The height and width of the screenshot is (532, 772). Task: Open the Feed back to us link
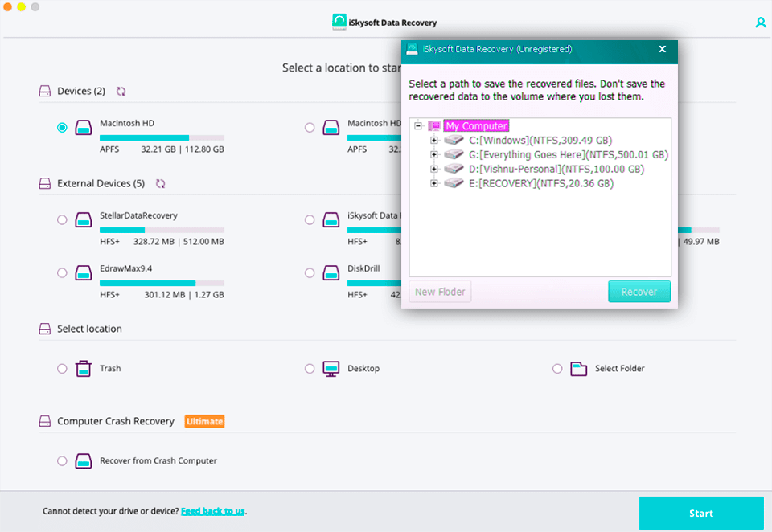coord(212,511)
